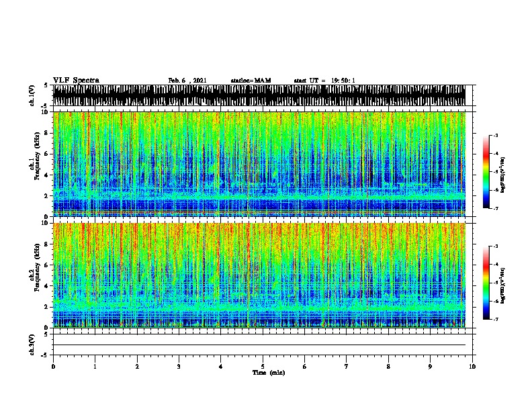Select the "Feb. 6, 2021" date label

(x=187, y=81)
